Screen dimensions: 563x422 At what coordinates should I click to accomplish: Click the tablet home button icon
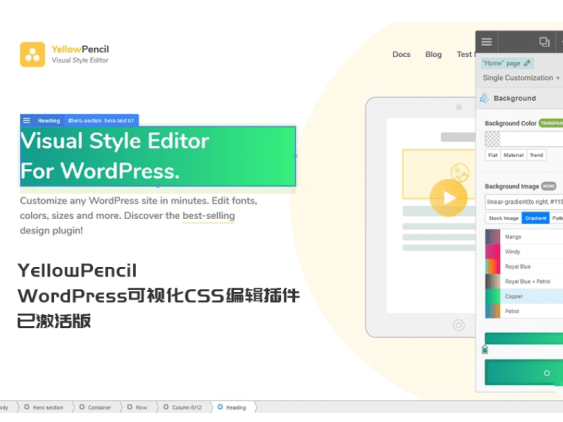[x=459, y=325]
